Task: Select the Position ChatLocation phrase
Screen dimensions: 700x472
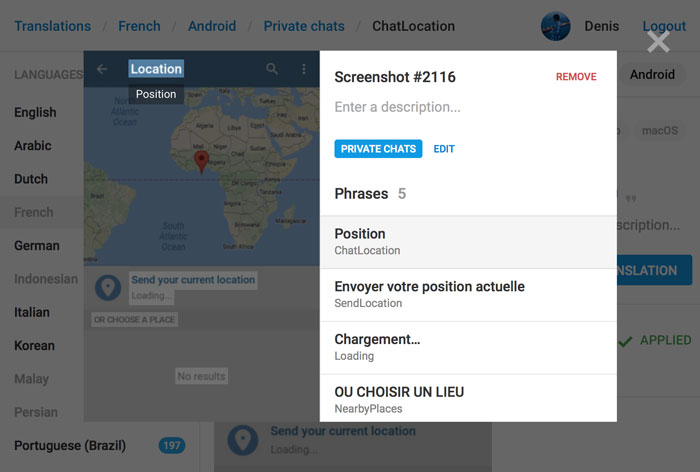Action: (468, 242)
